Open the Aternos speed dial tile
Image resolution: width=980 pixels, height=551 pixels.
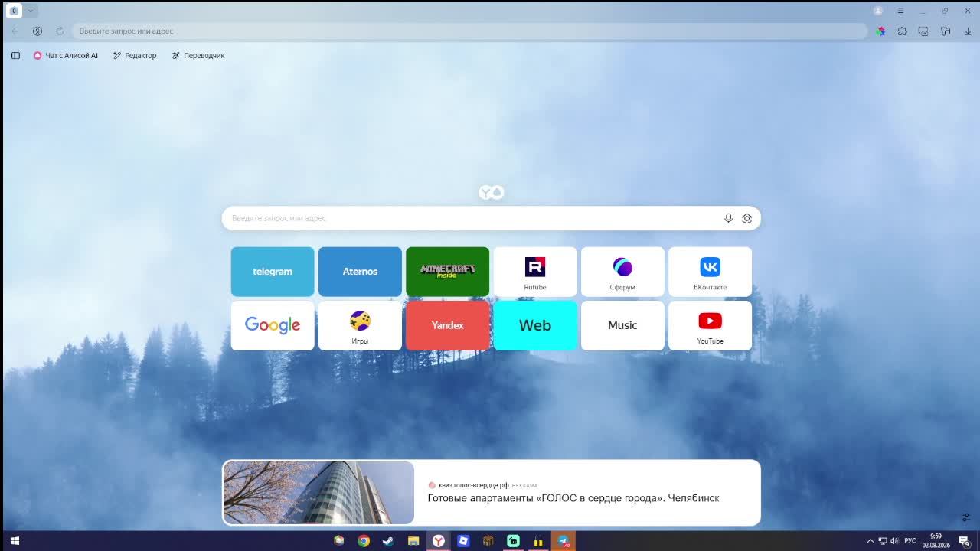tap(360, 272)
